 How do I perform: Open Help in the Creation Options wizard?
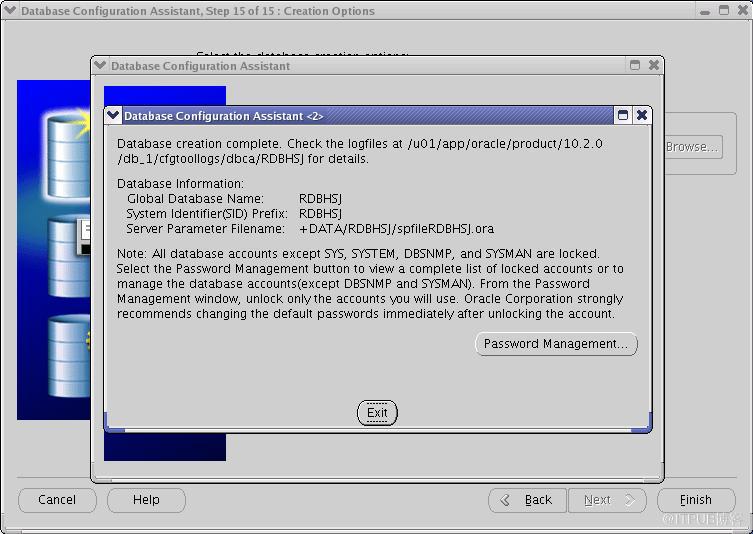(x=146, y=500)
